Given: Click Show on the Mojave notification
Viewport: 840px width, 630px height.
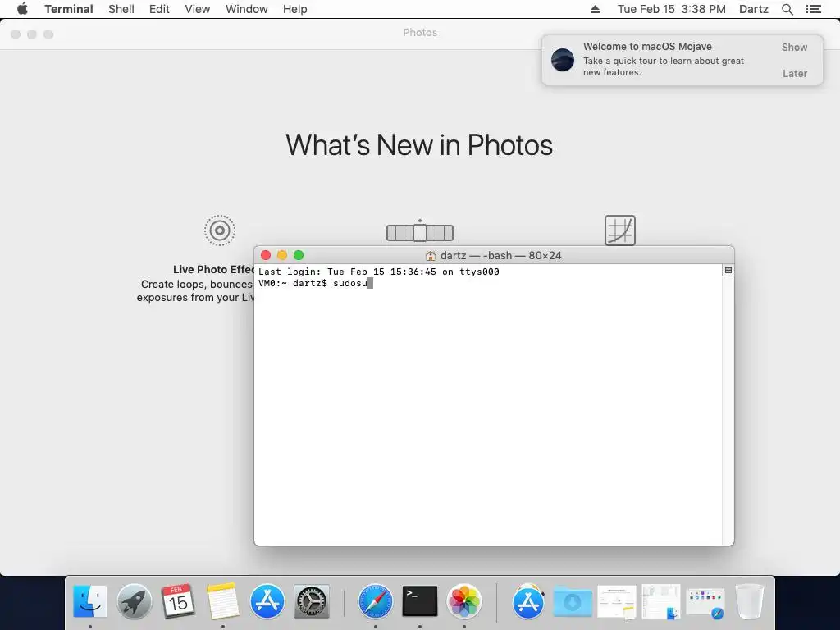Looking at the screenshot, I should coord(794,47).
